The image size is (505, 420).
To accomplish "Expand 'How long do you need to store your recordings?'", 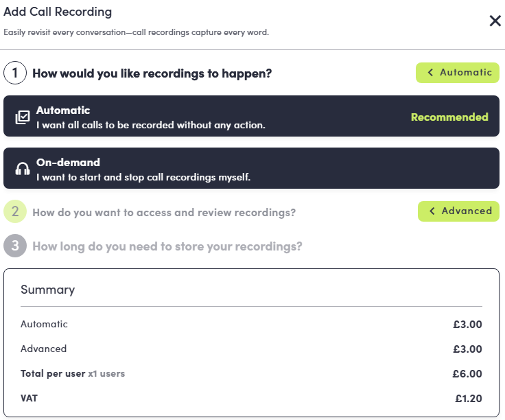I will click(167, 246).
